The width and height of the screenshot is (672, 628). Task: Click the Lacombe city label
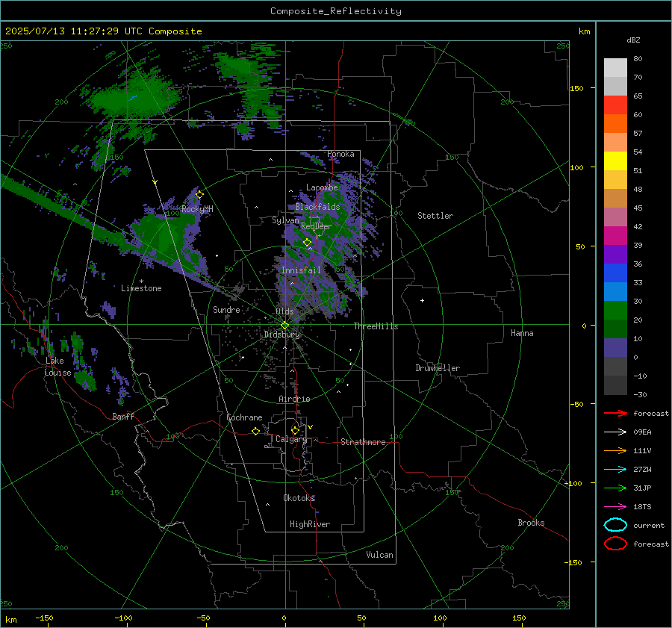(x=322, y=187)
